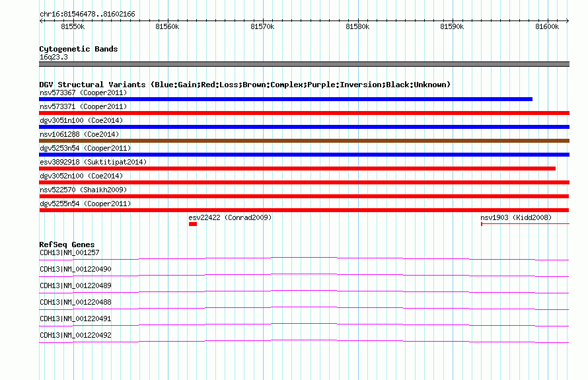Open the dgv3051n100 (Coe2014) label

[x=81, y=120]
